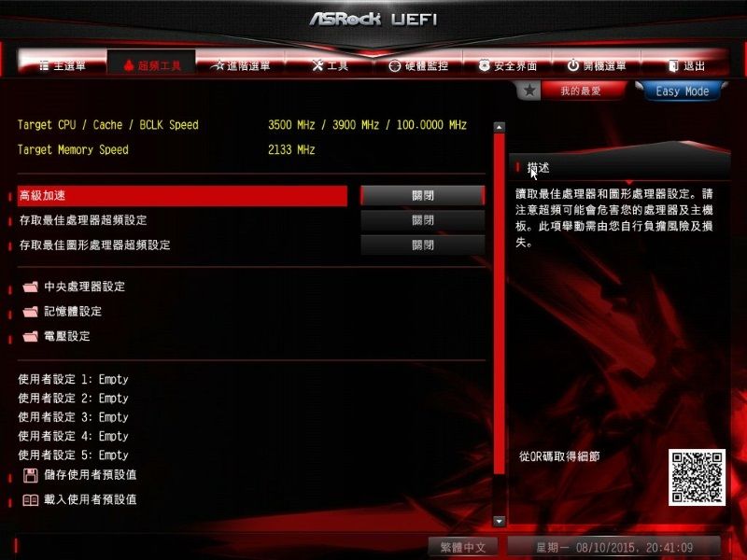Screen dimensions: 747x560
Task: Click the QR code image
Action: (697, 477)
